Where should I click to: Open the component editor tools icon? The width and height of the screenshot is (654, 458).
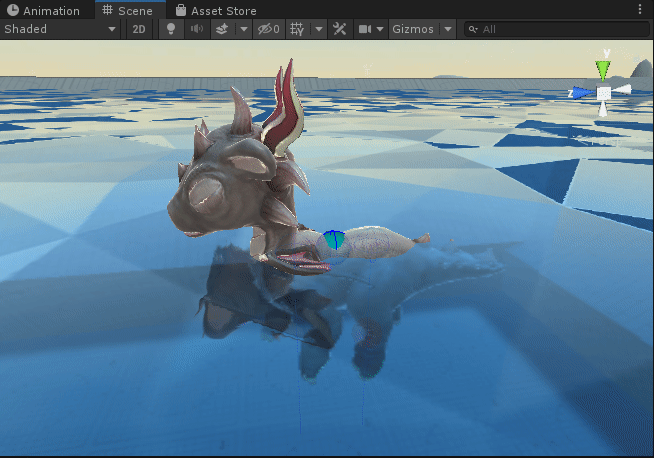pyautogui.click(x=340, y=29)
